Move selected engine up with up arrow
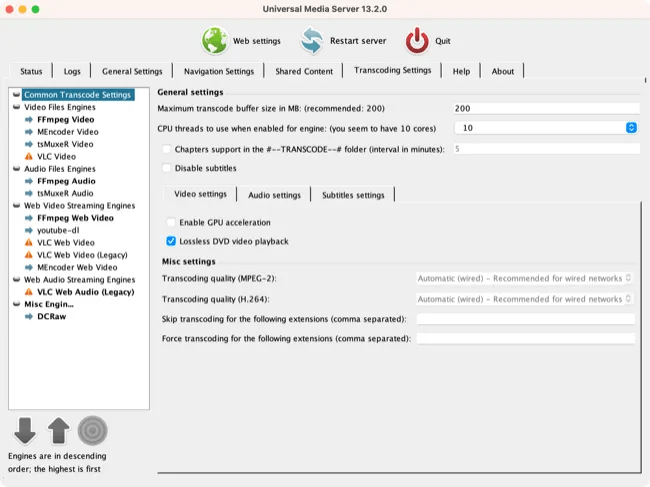650x487 pixels. [x=58, y=431]
